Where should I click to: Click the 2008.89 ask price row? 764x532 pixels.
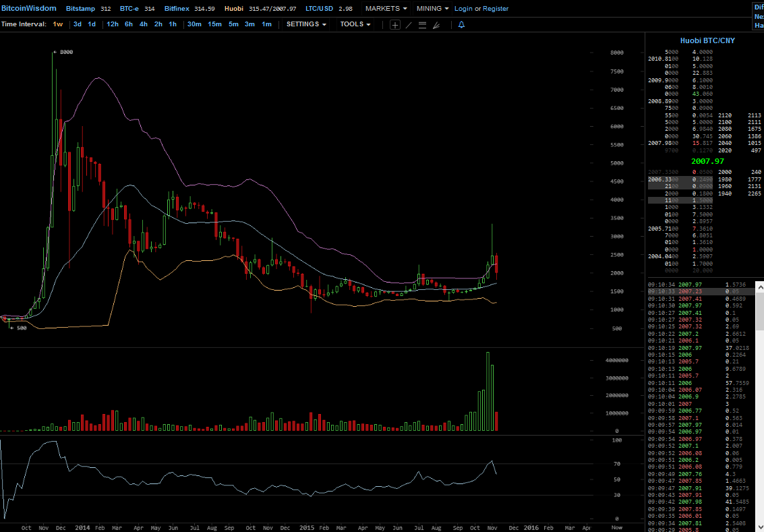point(680,101)
